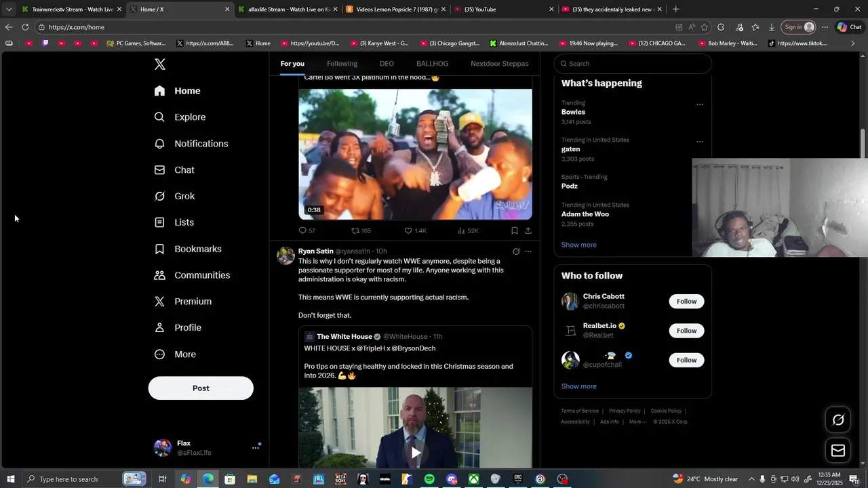Click Grok icon on Ryan Satin's post

[516, 251]
